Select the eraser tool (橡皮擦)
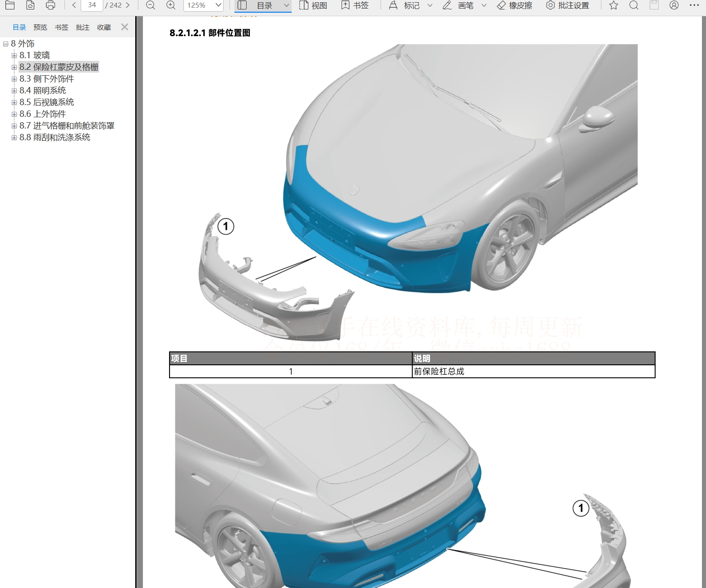Screen dimensions: 706x588 click(x=514, y=5)
